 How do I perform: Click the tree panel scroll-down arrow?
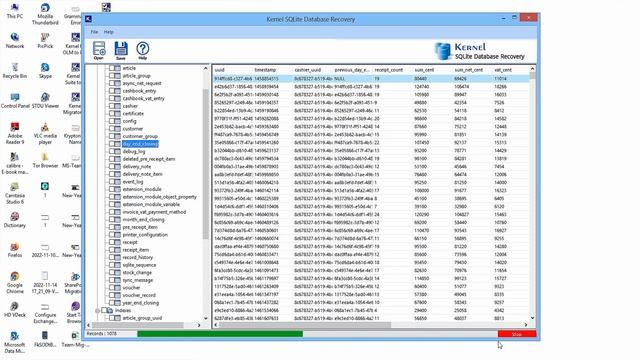tap(205, 318)
